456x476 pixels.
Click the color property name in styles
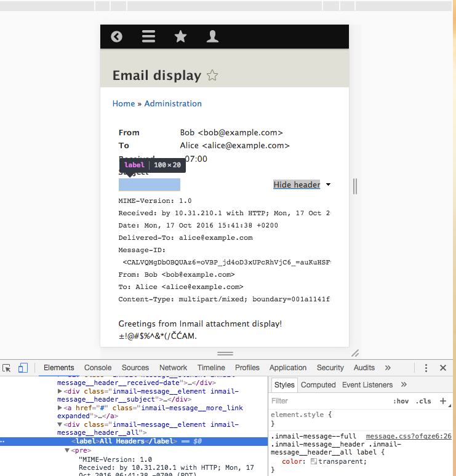pyautogui.click(x=292, y=461)
